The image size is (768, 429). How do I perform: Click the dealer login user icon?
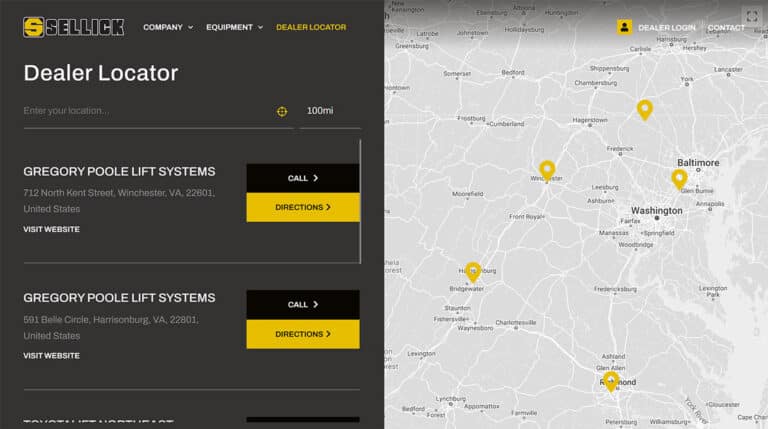624,27
